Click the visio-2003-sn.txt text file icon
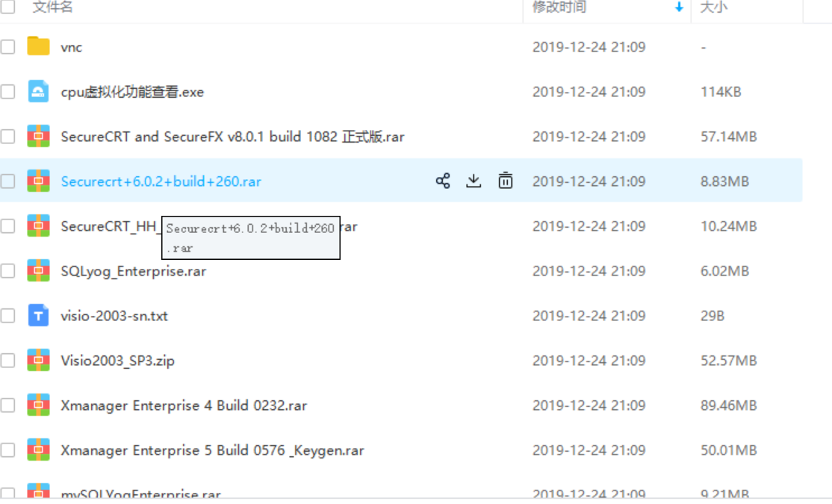The width and height of the screenshot is (832, 504). tap(38, 315)
